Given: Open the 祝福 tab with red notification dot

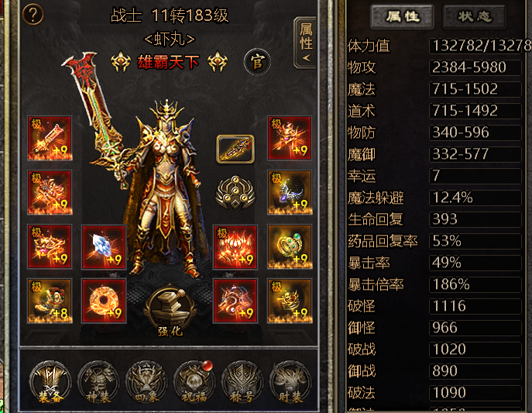Looking at the screenshot, I should point(194,383).
